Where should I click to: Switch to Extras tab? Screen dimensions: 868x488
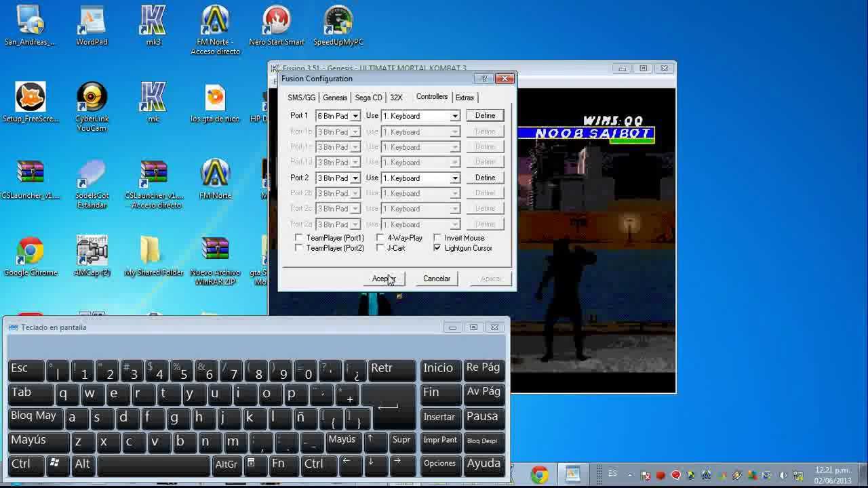465,98
